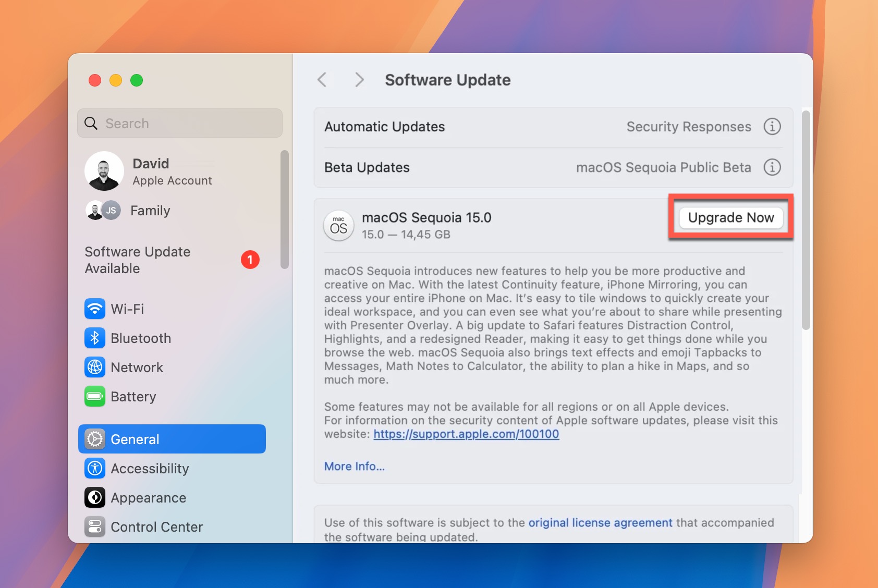Click macOS Sequoia Public Beta value

[663, 167]
